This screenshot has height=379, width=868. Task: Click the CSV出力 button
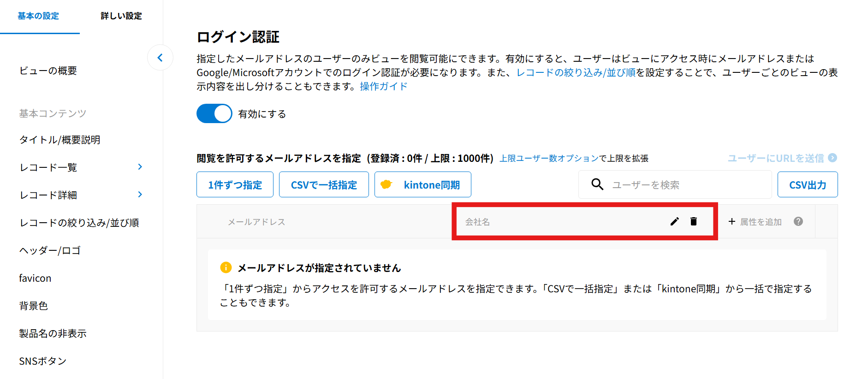[x=807, y=185]
